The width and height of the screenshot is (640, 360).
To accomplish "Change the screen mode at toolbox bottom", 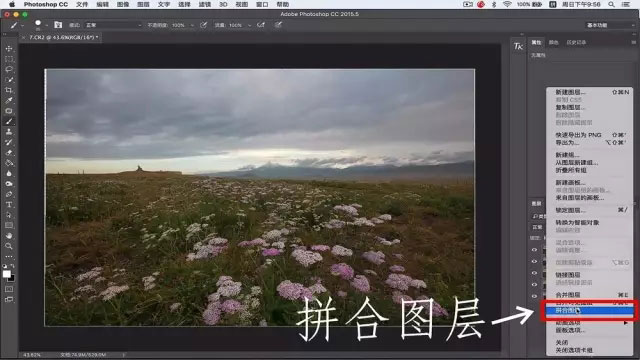I will [x=9, y=299].
